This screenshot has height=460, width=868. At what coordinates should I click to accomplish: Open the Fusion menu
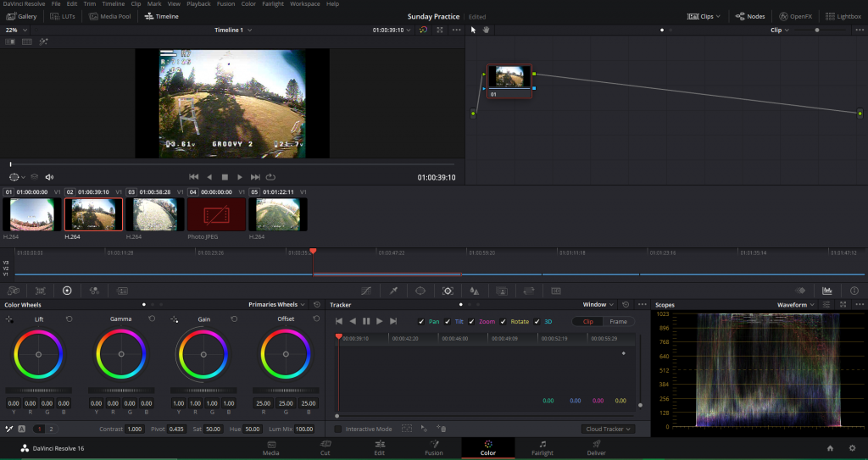(225, 4)
